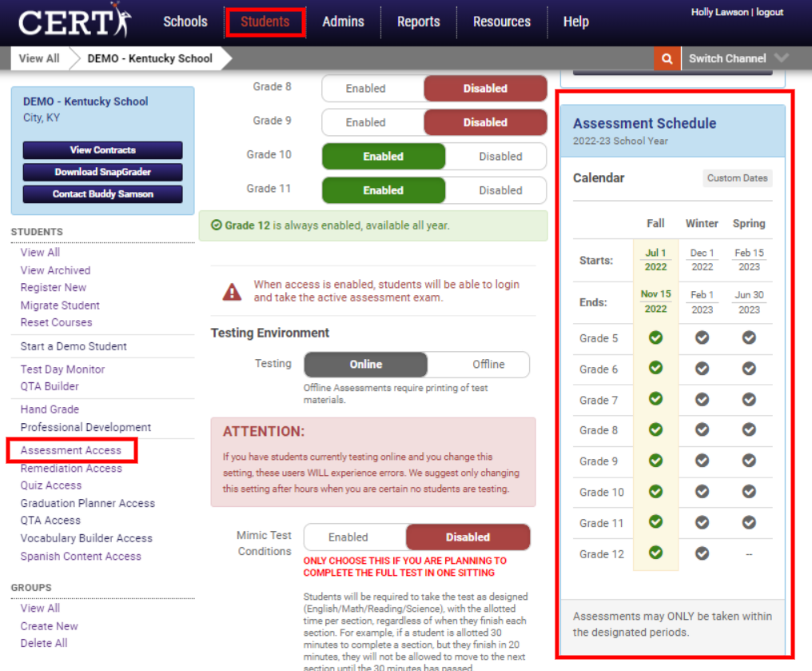The width and height of the screenshot is (812, 671).
Task: Click Grade 12 Fall green checkmark
Action: click(x=655, y=553)
